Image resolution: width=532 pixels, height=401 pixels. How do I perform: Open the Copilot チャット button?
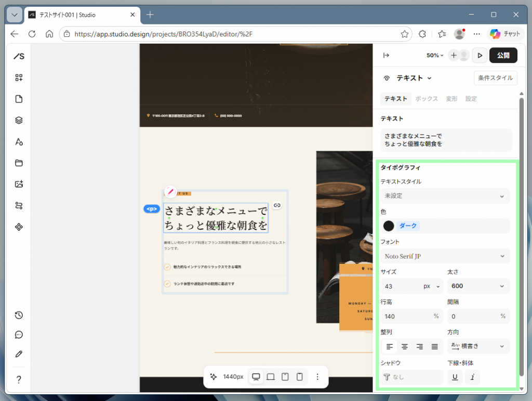click(505, 34)
